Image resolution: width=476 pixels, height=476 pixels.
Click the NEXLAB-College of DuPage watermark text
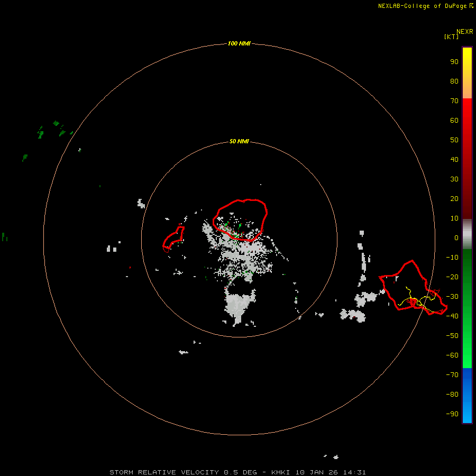pos(425,6)
